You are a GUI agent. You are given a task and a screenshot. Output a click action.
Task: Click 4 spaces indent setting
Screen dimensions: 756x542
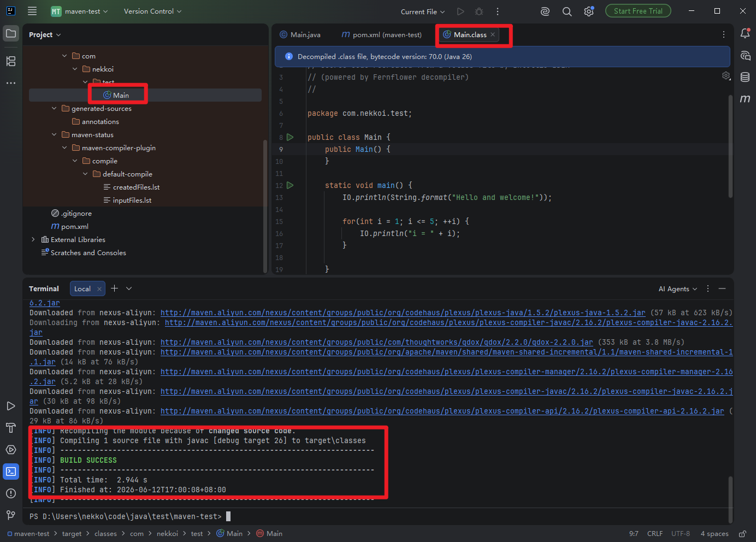point(714,534)
